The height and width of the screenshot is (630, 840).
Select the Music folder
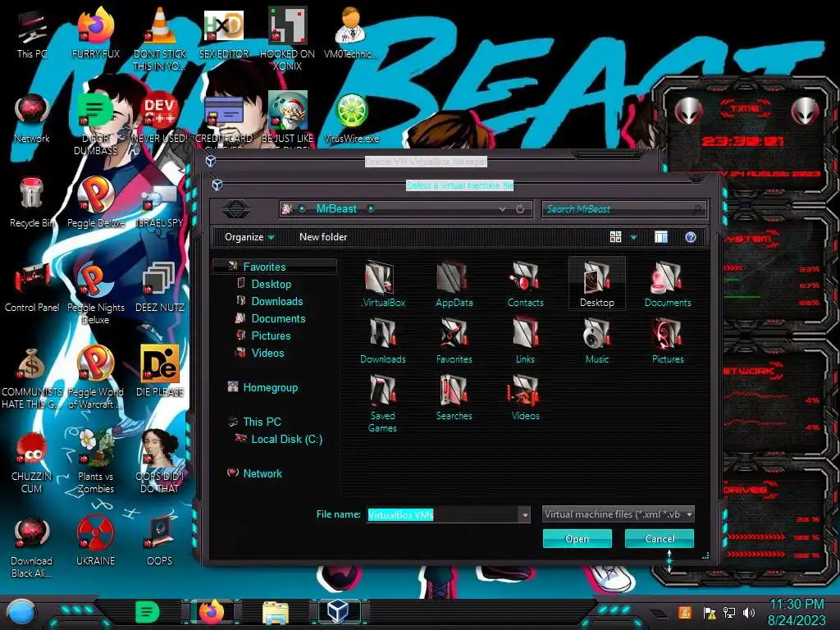596,340
